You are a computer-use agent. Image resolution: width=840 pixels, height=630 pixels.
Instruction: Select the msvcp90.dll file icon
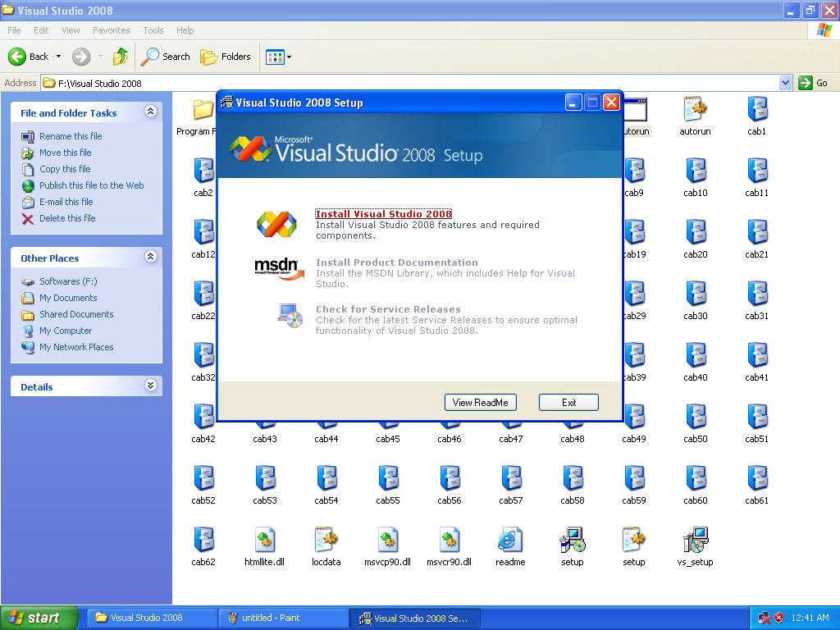[x=388, y=540]
